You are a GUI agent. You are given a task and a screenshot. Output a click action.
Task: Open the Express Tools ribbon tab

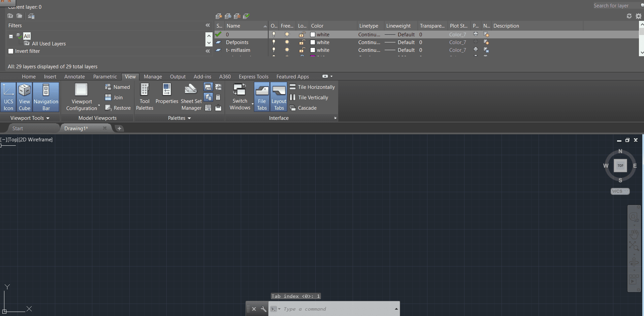click(253, 77)
